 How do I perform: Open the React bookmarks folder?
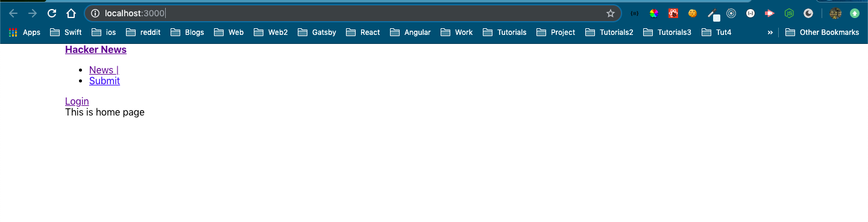click(x=363, y=32)
